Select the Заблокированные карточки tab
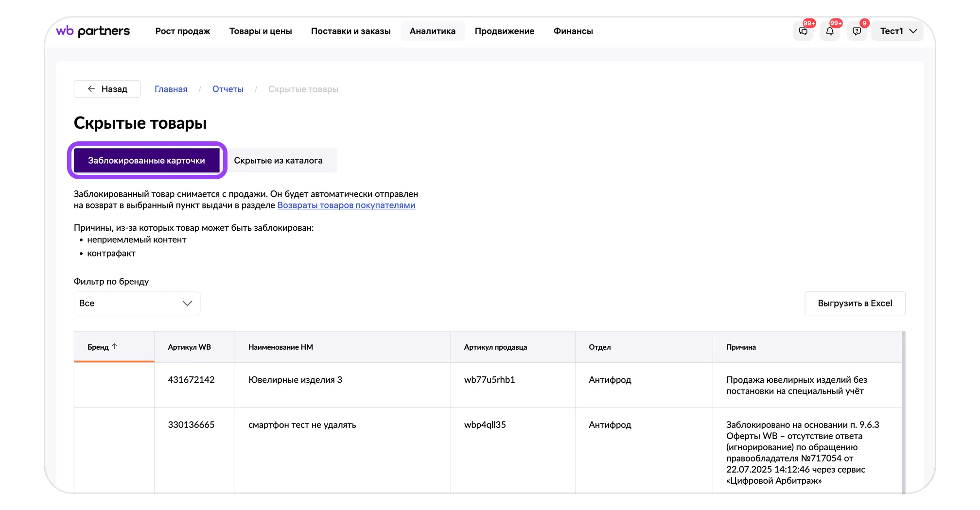The image size is (980, 510). tap(146, 160)
